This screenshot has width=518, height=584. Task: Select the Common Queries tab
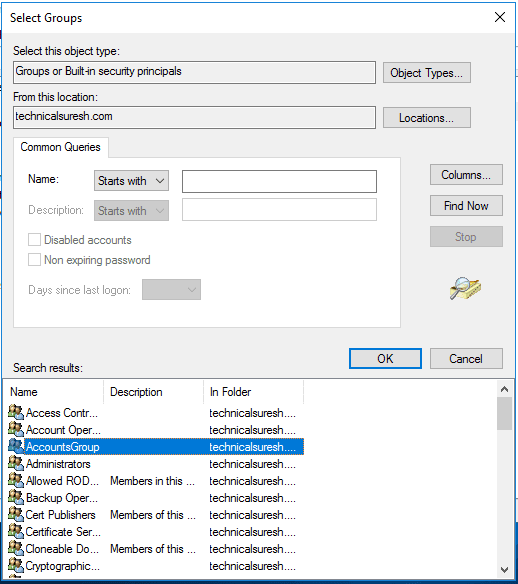(x=60, y=147)
